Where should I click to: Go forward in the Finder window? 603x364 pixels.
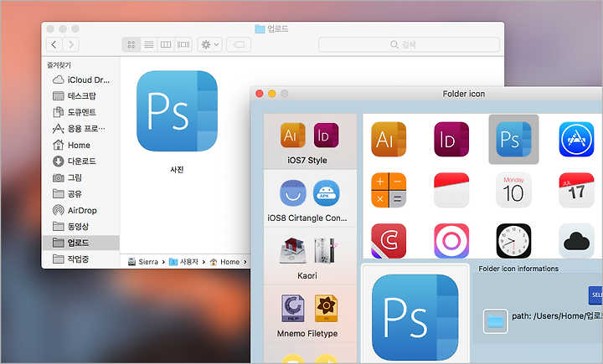pos(70,44)
